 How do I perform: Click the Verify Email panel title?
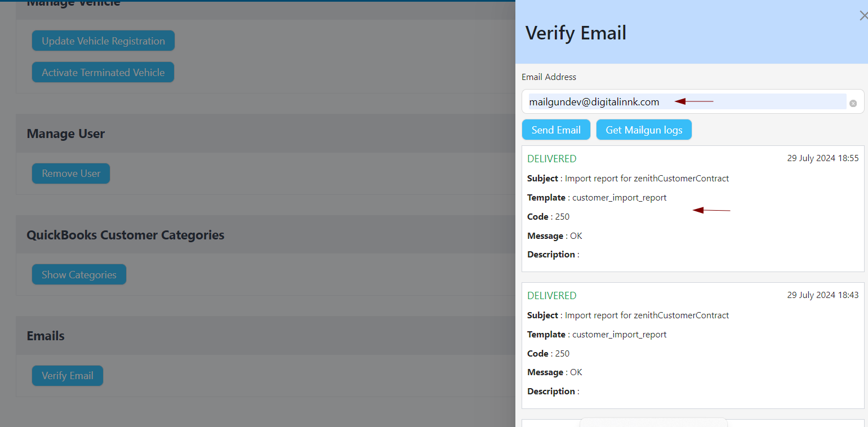(x=576, y=33)
